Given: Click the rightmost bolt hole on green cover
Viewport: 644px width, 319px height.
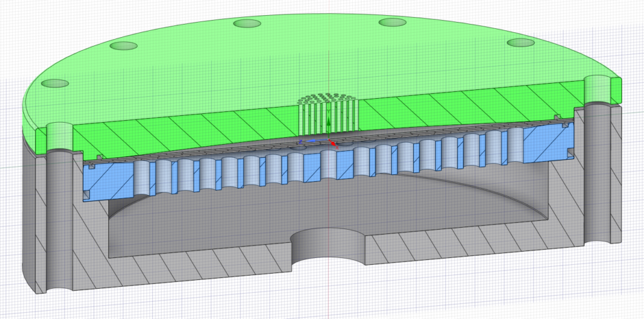Looking at the screenshot, I should [x=520, y=43].
